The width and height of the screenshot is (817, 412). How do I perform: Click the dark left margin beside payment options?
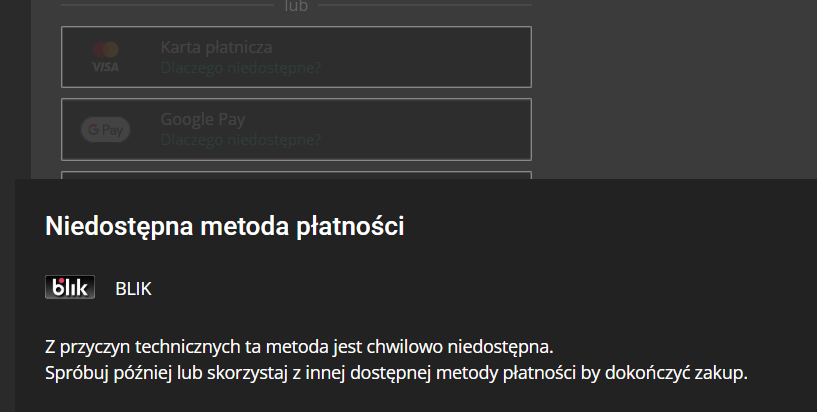pyautogui.click(x=15, y=90)
